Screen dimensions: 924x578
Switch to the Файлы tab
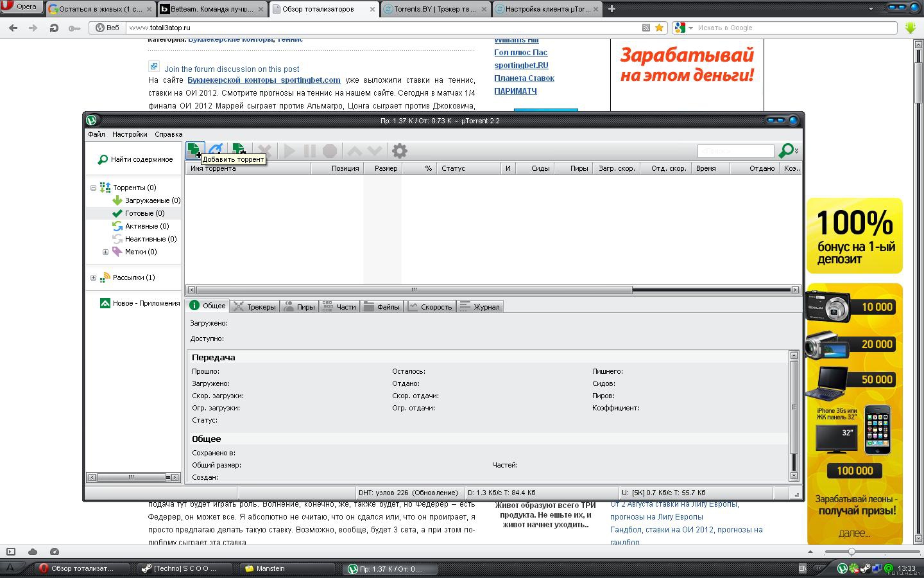[x=382, y=307]
